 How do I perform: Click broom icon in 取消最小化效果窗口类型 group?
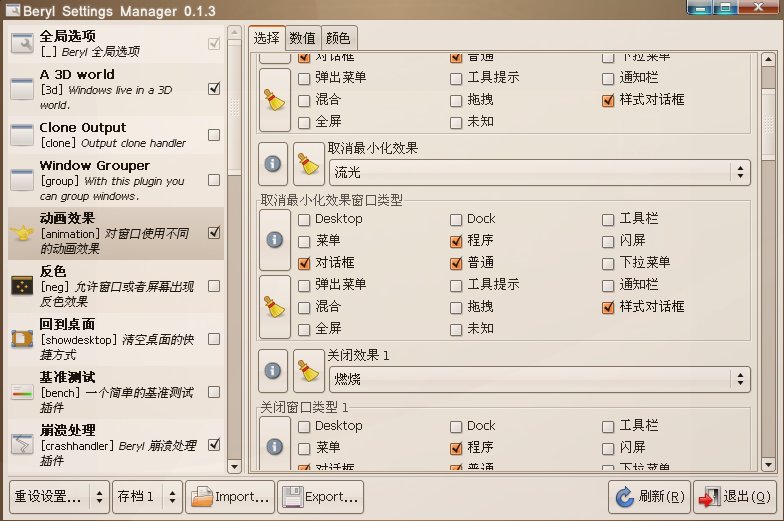coord(274,306)
